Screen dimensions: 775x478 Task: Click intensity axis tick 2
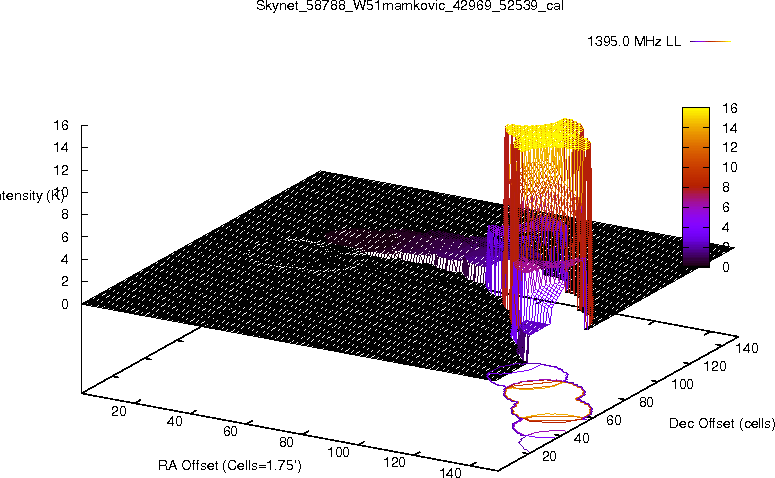tap(65, 281)
